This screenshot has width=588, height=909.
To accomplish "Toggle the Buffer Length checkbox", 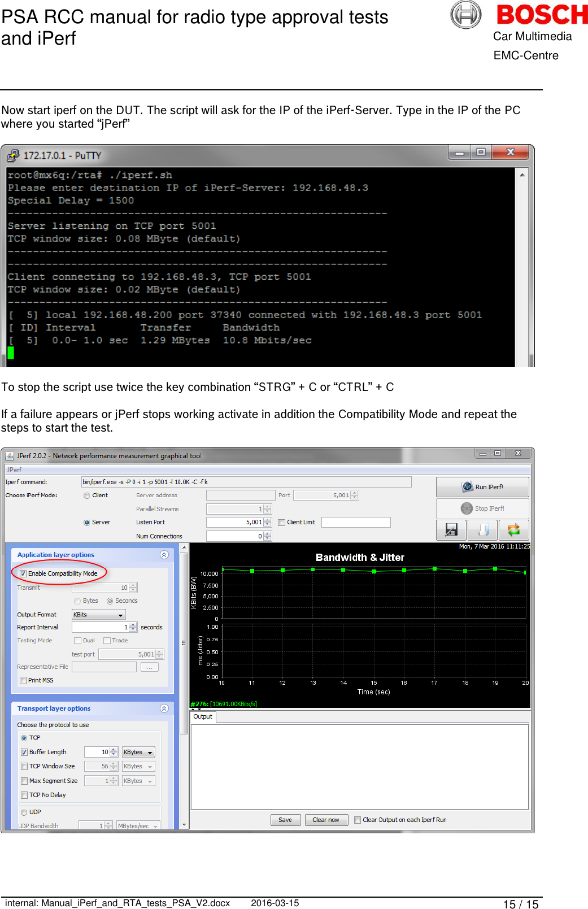I will [24, 752].
